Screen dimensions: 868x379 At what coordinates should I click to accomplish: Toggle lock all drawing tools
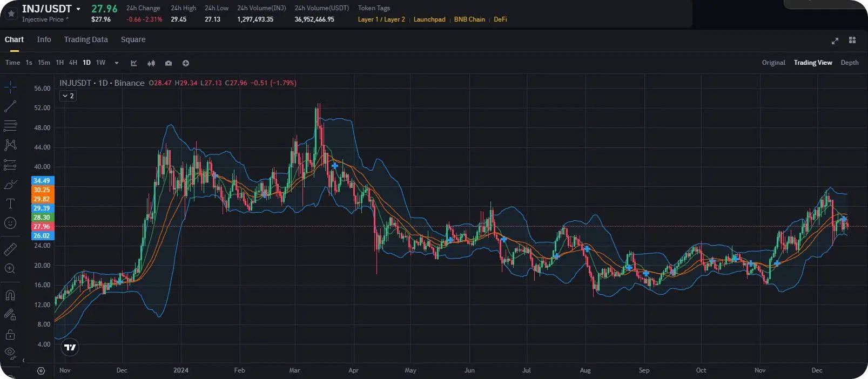[x=10, y=335]
